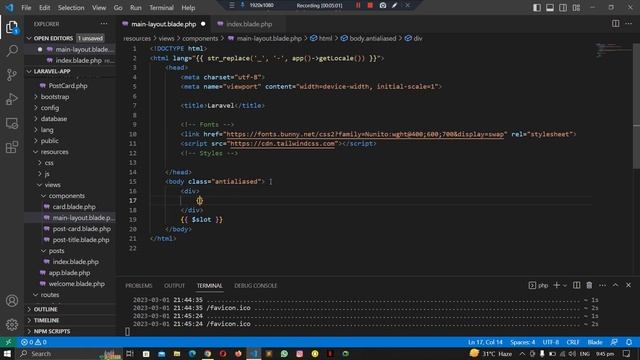640x360 pixels.
Task: Expand the bootstrap folder
Action: 55,97
